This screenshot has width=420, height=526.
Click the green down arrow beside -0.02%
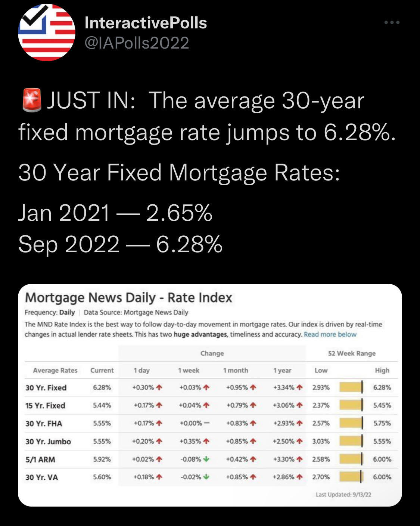coord(206,477)
